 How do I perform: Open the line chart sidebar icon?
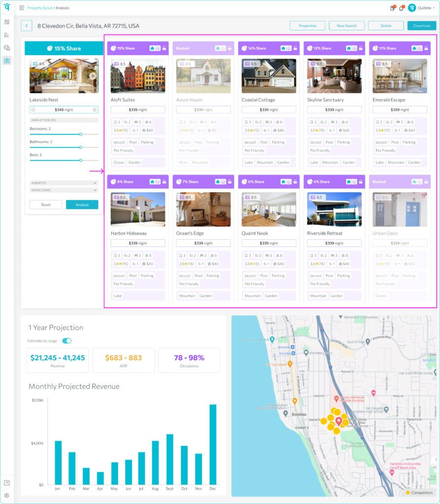[7, 35]
